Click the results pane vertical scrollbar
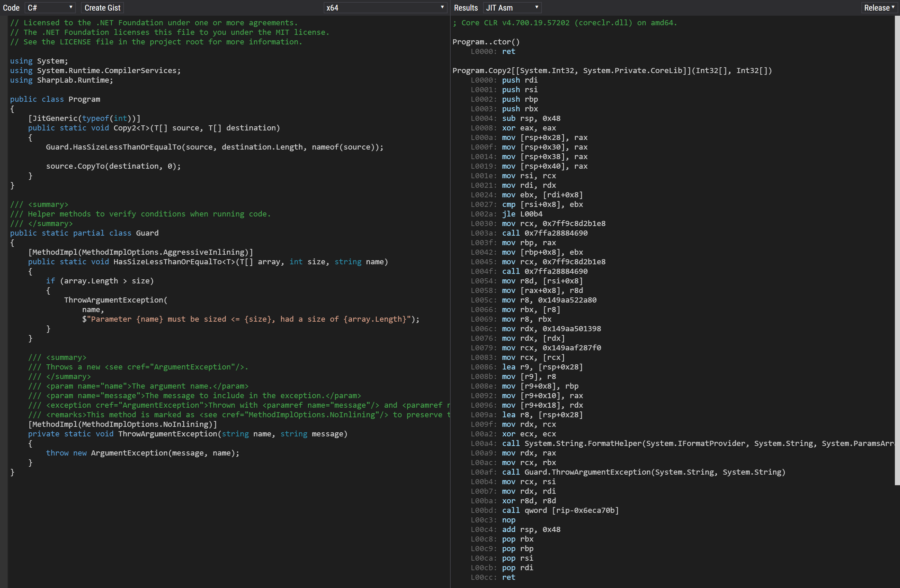Screen dimensions: 900x588 pos(897,250)
